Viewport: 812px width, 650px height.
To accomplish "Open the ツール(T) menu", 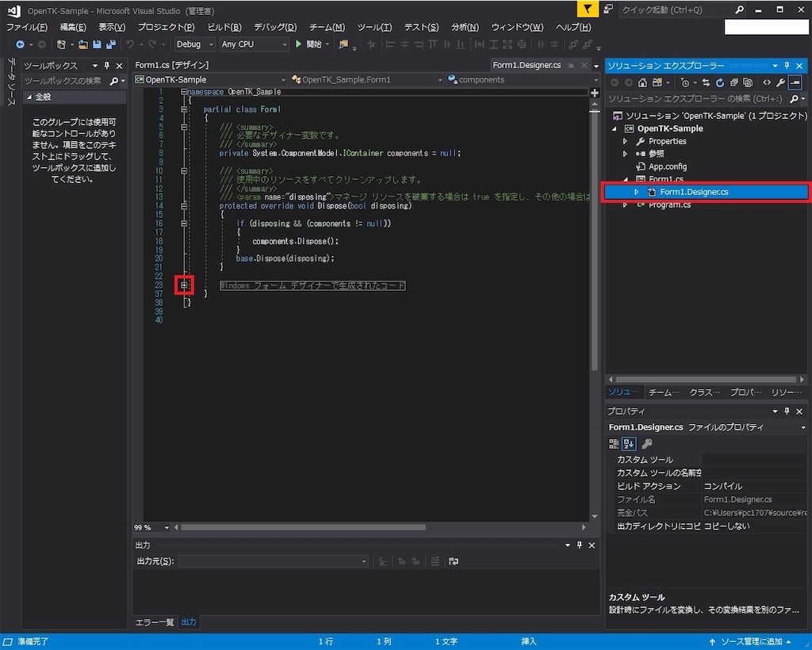I will point(374,28).
